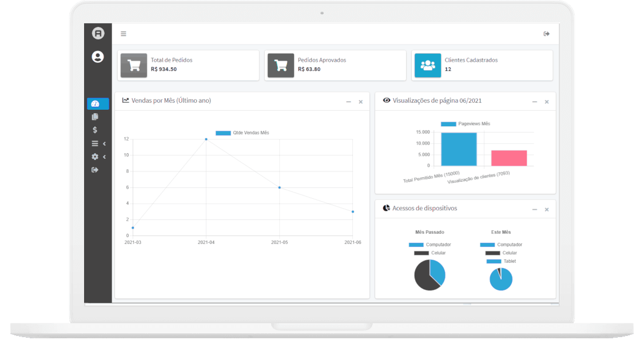Click the Este Mês heading
The image size is (644, 360).
point(501,232)
